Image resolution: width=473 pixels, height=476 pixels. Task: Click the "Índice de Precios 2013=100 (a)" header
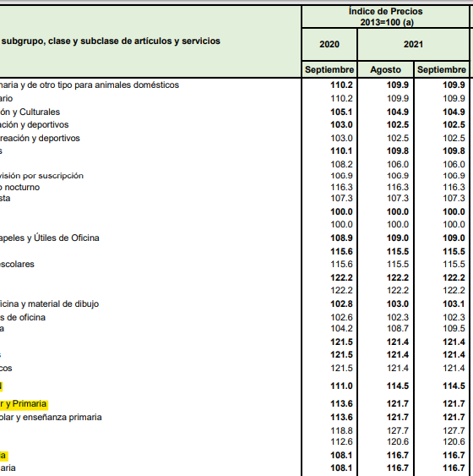pos(385,17)
